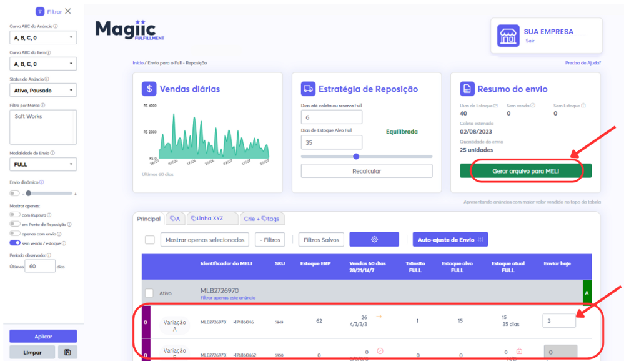Click the gear settings button in table toolbar
The image size is (624, 364).
pyautogui.click(x=374, y=240)
